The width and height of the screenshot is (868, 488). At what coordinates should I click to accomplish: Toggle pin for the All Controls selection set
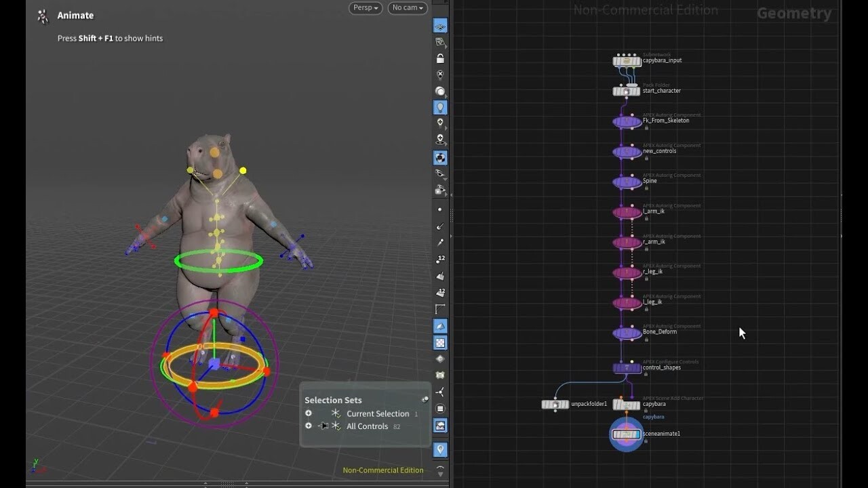click(x=323, y=426)
